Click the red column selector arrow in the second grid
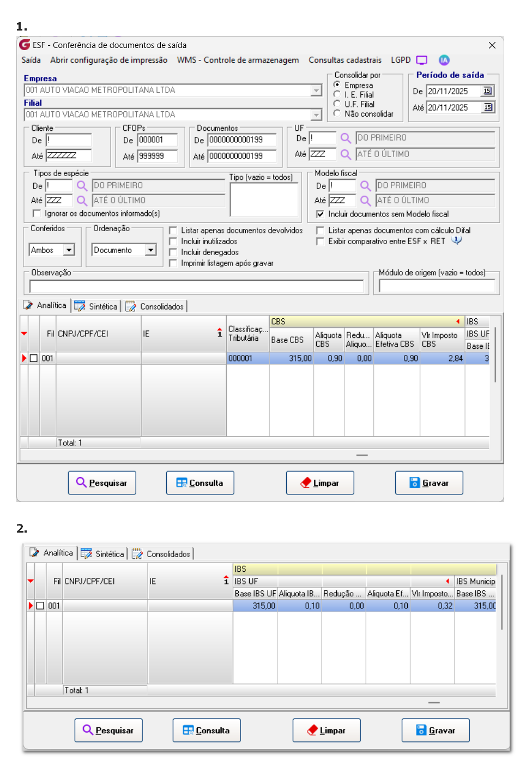The width and height of the screenshot is (532, 773). pos(31,581)
